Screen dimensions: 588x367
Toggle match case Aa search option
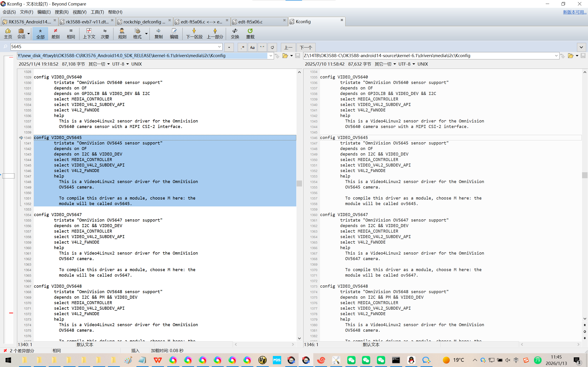[x=252, y=47]
